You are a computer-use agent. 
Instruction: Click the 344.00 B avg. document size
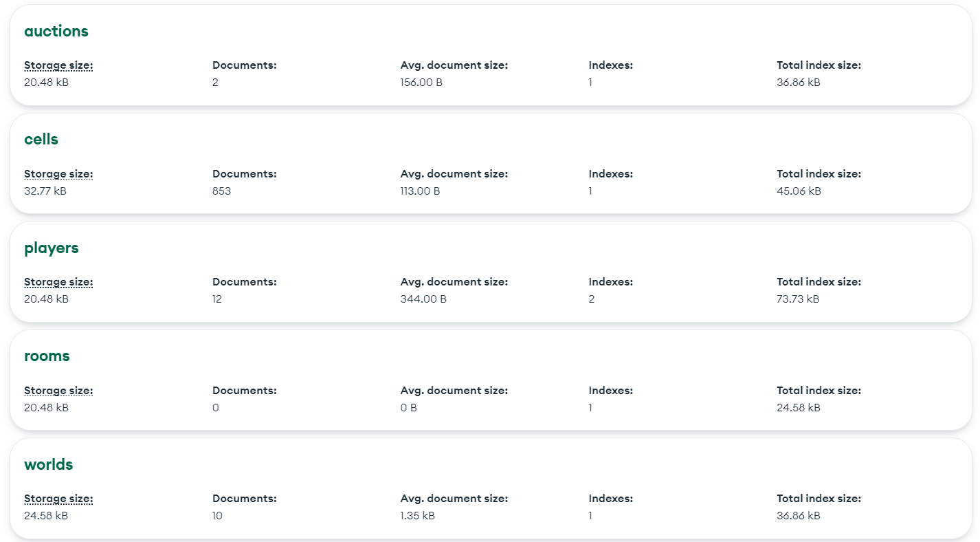pos(423,299)
